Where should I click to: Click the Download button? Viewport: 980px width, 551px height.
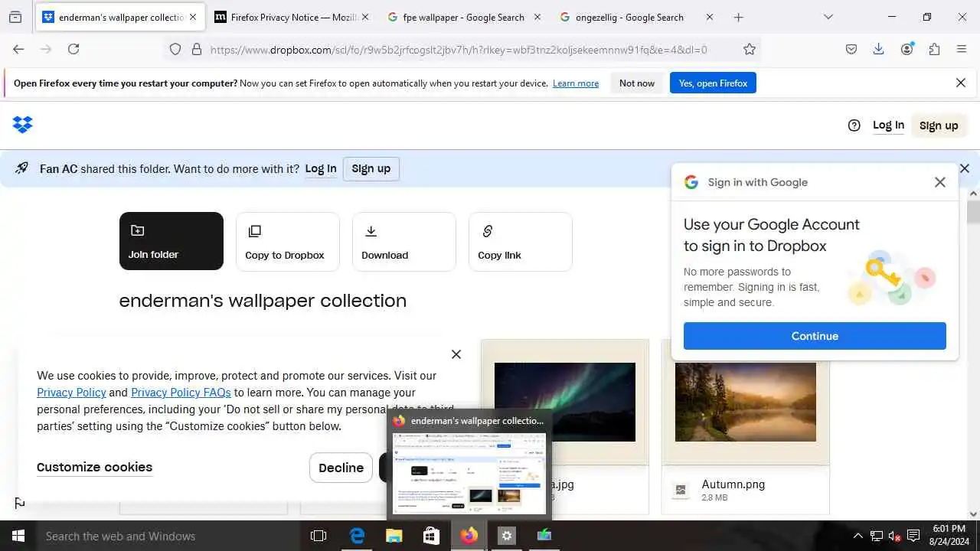[404, 241]
